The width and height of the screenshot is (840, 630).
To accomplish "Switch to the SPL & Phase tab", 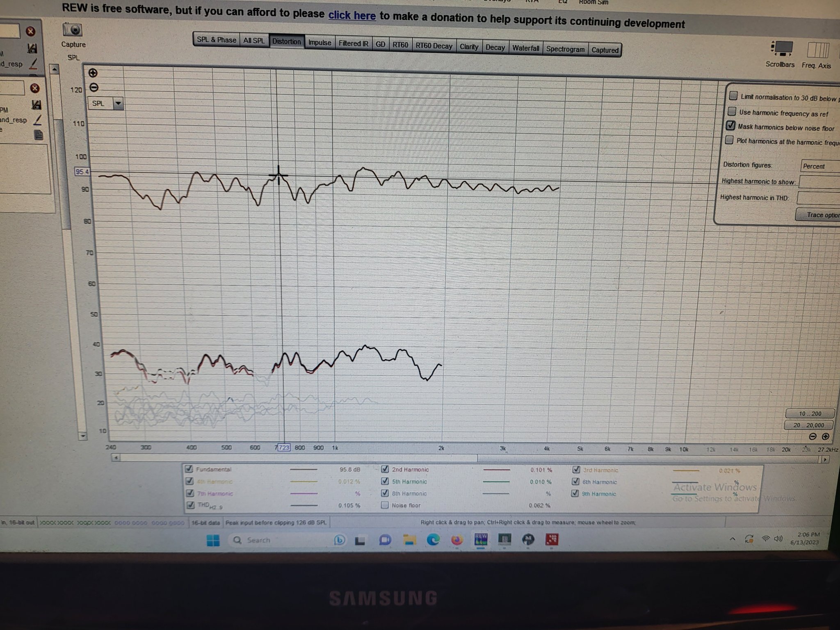I will 217,40.
